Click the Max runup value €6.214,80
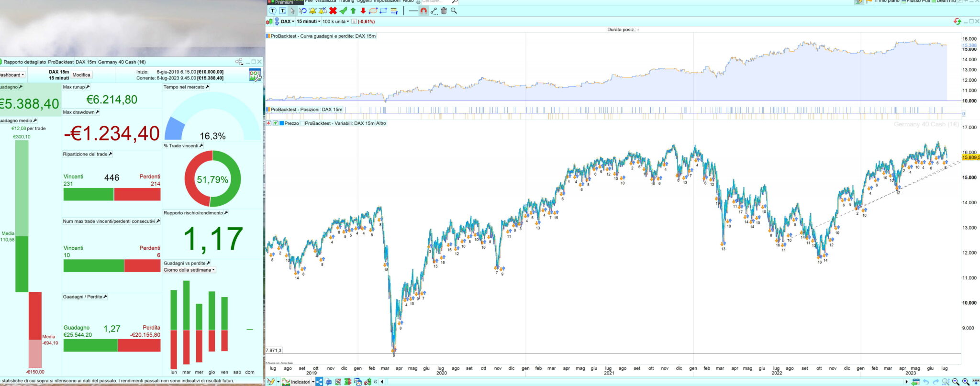The image size is (980, 386). (112, 99)
